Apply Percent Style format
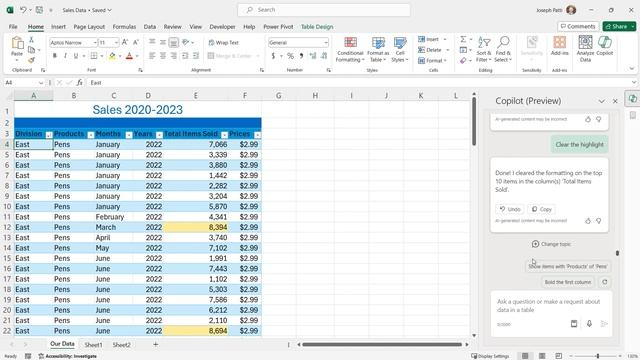Image resolution: width=640 pixels, height=360 pixels. 290,56
